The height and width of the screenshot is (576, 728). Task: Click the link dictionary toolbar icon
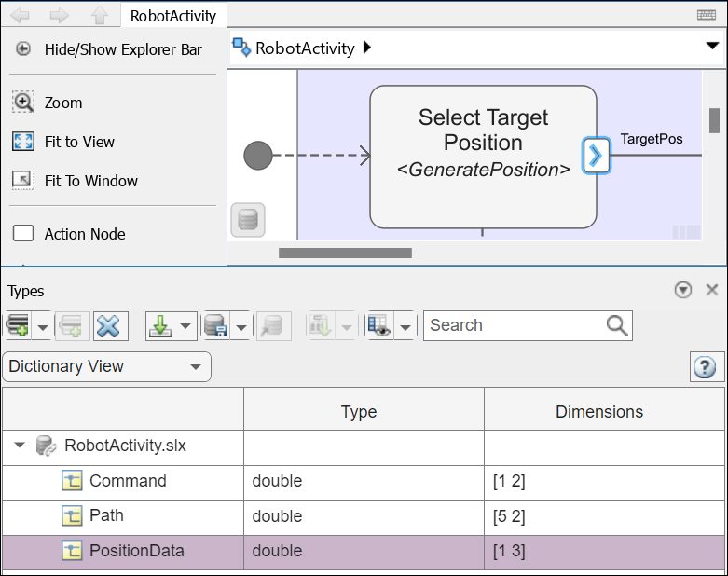[274, 326]
